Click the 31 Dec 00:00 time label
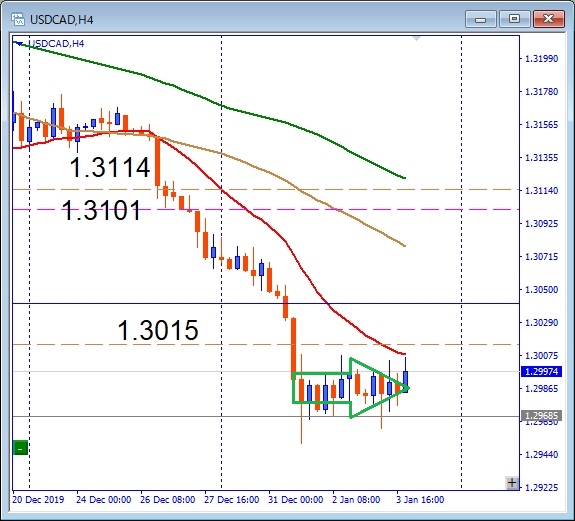Image resolution: width=575 pixels, height=521 pixels. pos(296,500)
